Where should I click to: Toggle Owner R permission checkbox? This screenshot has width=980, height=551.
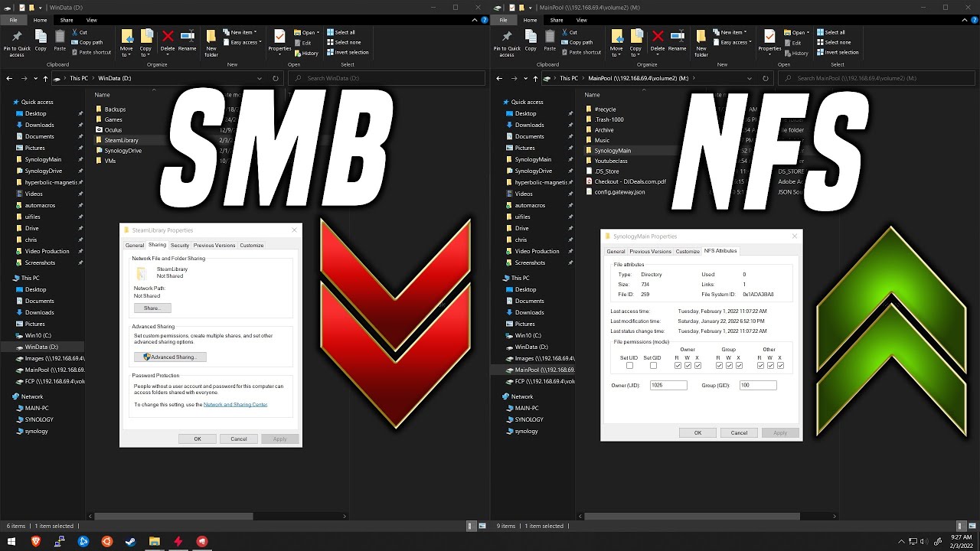[678, 366]
